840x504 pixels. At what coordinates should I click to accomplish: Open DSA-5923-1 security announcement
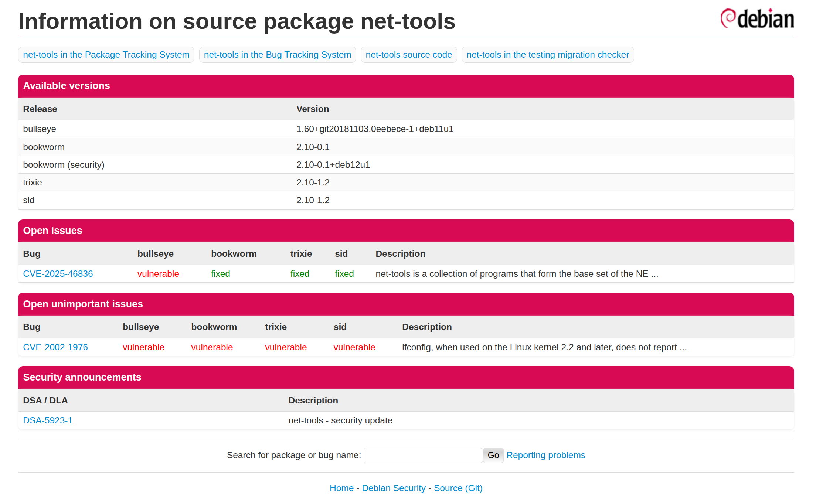coord(48,420)
